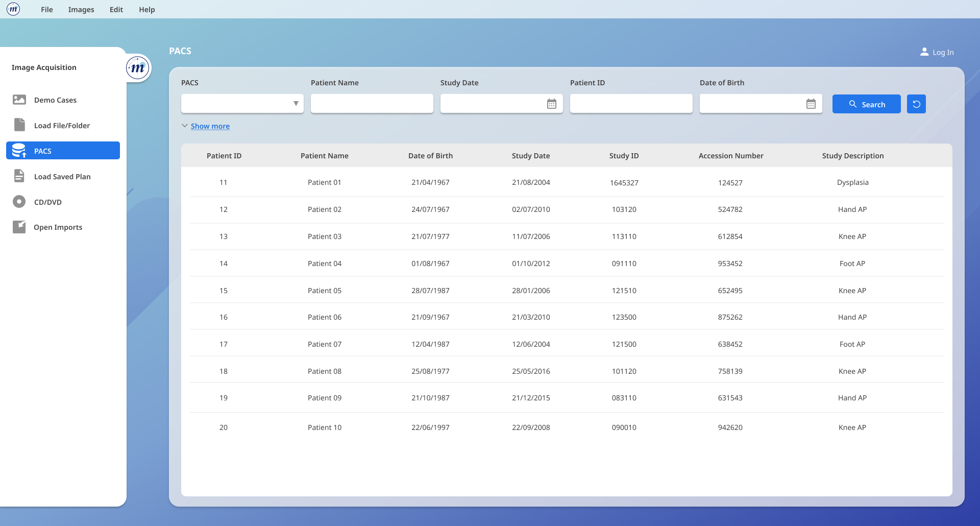Open the Study Date calendar picker

[551, 104]
